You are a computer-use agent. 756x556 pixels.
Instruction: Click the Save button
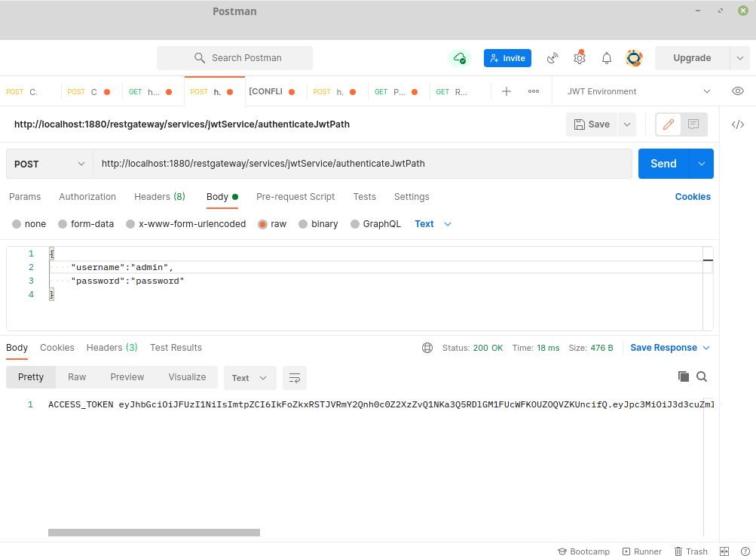pos(592,124)
